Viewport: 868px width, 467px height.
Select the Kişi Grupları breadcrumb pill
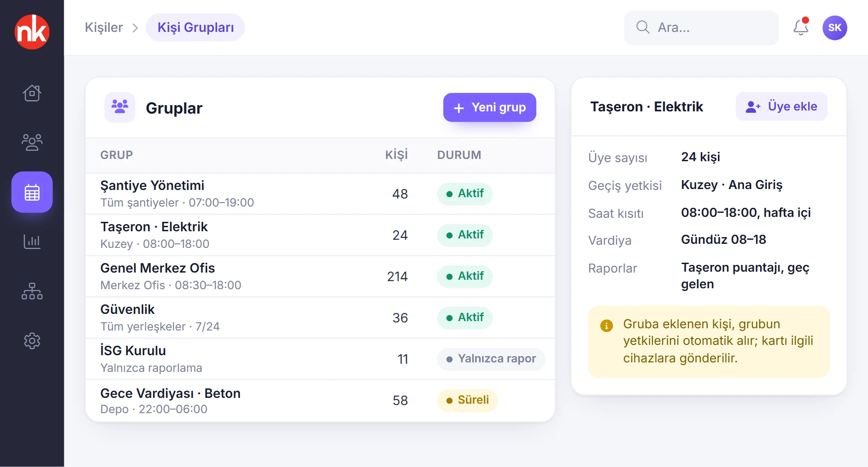[195, 27]
